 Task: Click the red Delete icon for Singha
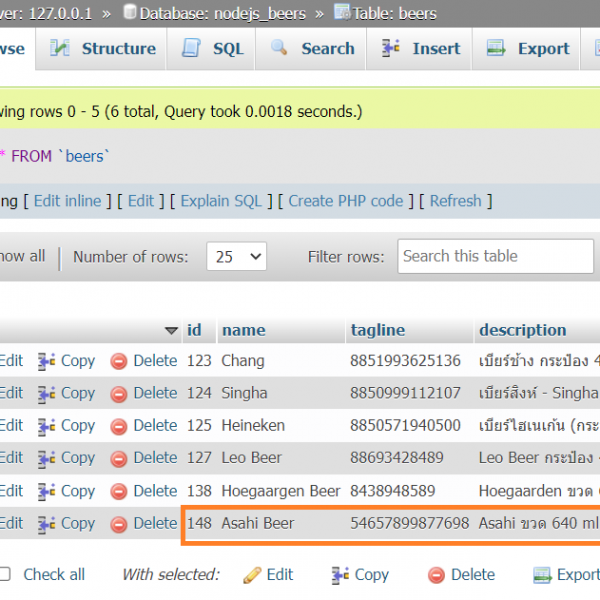[119, 394]
